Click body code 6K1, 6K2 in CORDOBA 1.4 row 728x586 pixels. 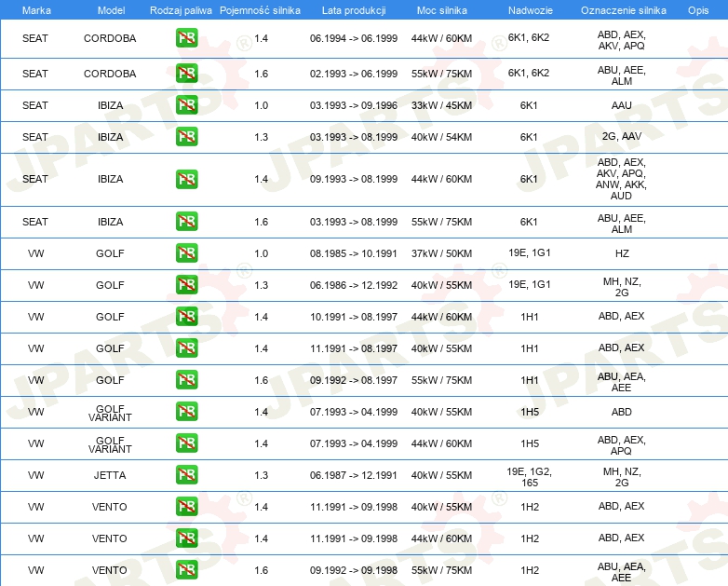point(529,37)
